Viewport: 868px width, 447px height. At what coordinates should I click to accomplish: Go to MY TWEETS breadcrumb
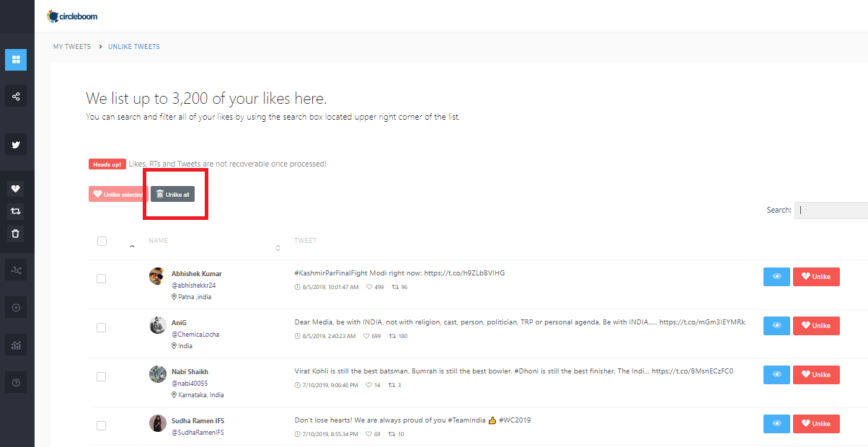coord(72,47)
